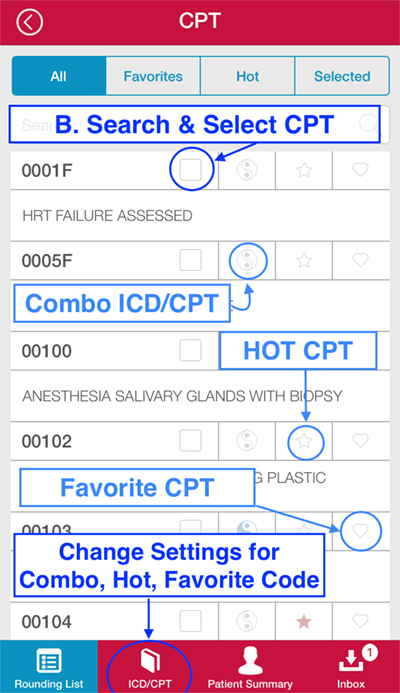Check the box for code 0001F
This screenshot has width=400, height=693.
tap(190, 170)
